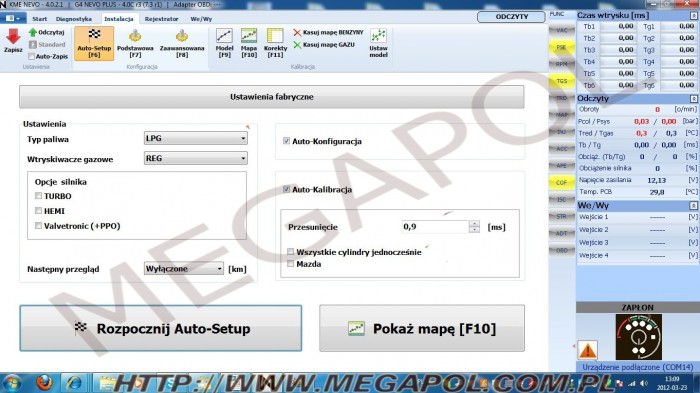Expand Następny przegląd Wyłączone dropdown
Image resolution: width=700 pixels, height=393 pixels.
click(183, 269)
